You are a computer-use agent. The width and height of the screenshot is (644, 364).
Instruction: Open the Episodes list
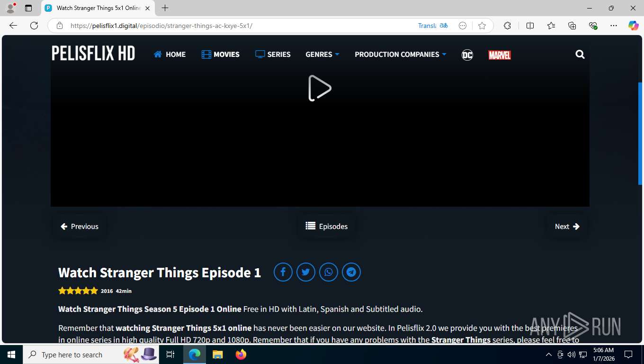(x=327, y=227)
